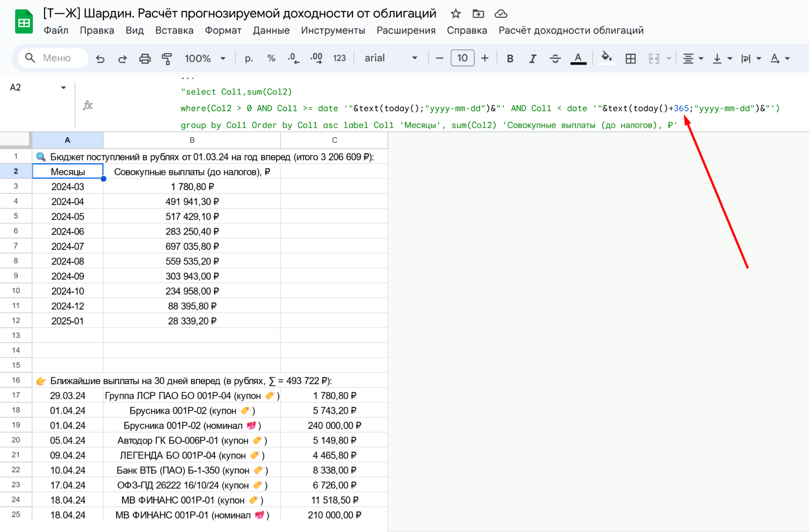
Task: Format as percent
Action: pyautogui.click(x=271, y=58)
